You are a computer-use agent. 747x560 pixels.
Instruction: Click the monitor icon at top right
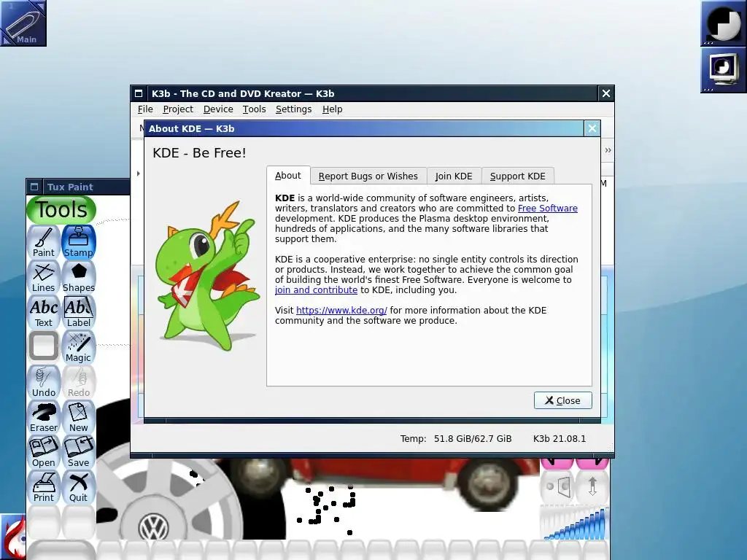(723, 69)
